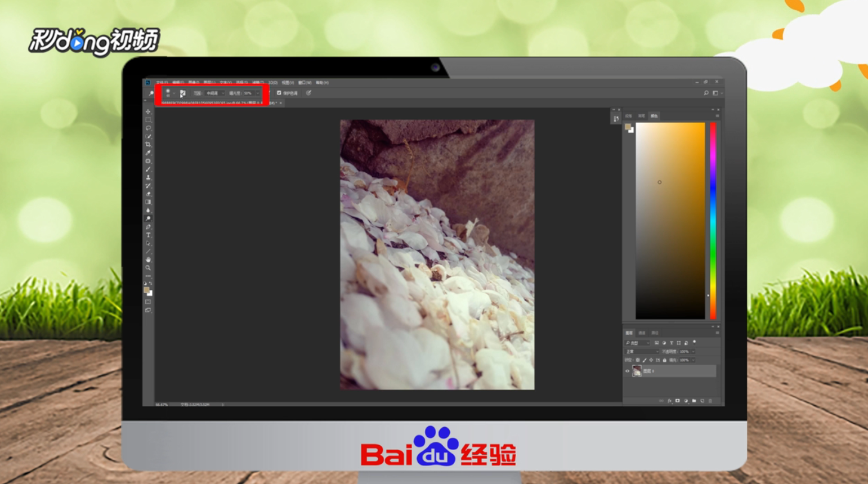
Task: Add a layer mask
Action: point(677,401)
